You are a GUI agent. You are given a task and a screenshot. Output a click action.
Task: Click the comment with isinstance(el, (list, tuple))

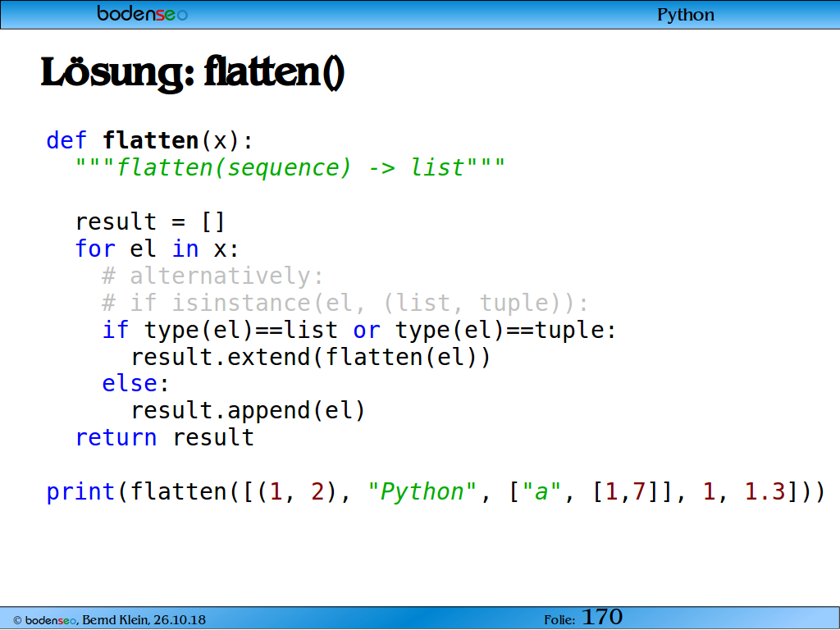click(x=345, y=304)
